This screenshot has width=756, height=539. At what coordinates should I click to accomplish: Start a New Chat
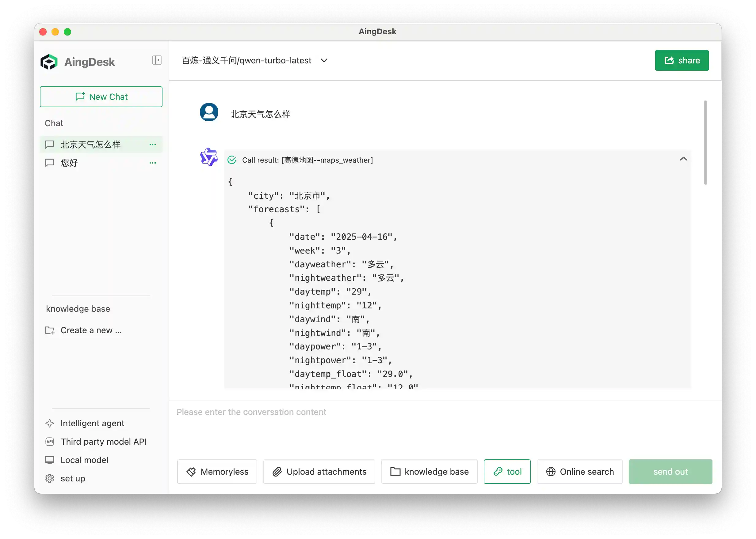(101, 96)
